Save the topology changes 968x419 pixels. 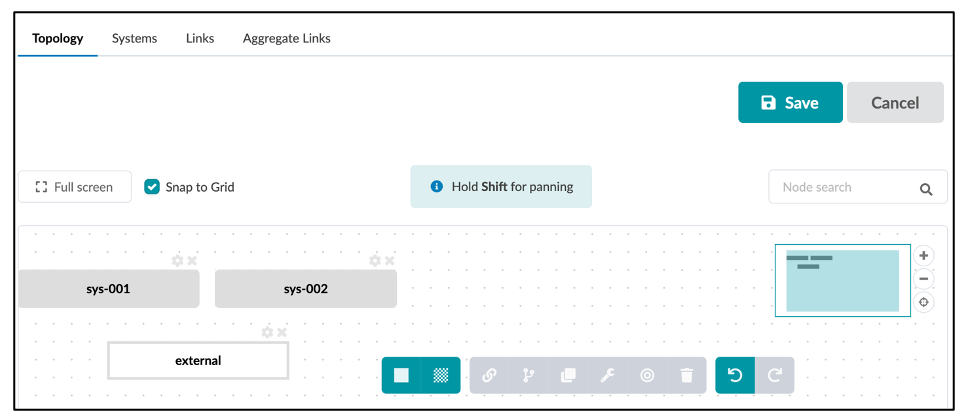[x=790, y=103]
